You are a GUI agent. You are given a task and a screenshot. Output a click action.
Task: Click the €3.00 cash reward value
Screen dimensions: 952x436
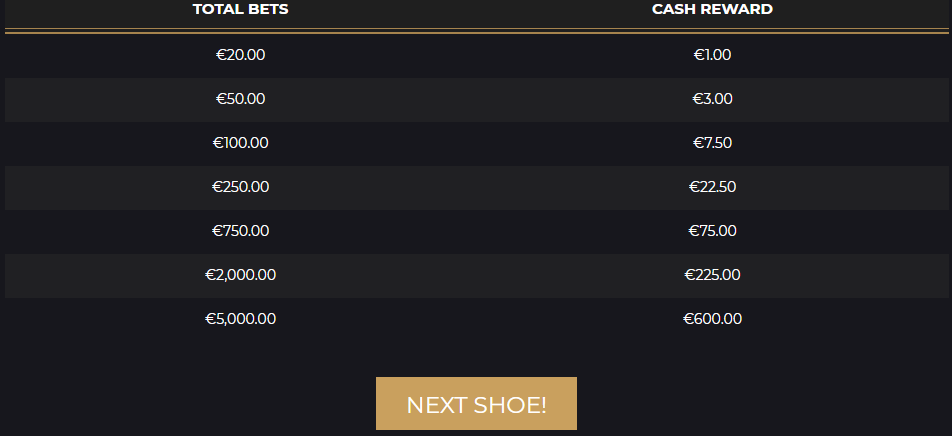click(x=712, y=99)
